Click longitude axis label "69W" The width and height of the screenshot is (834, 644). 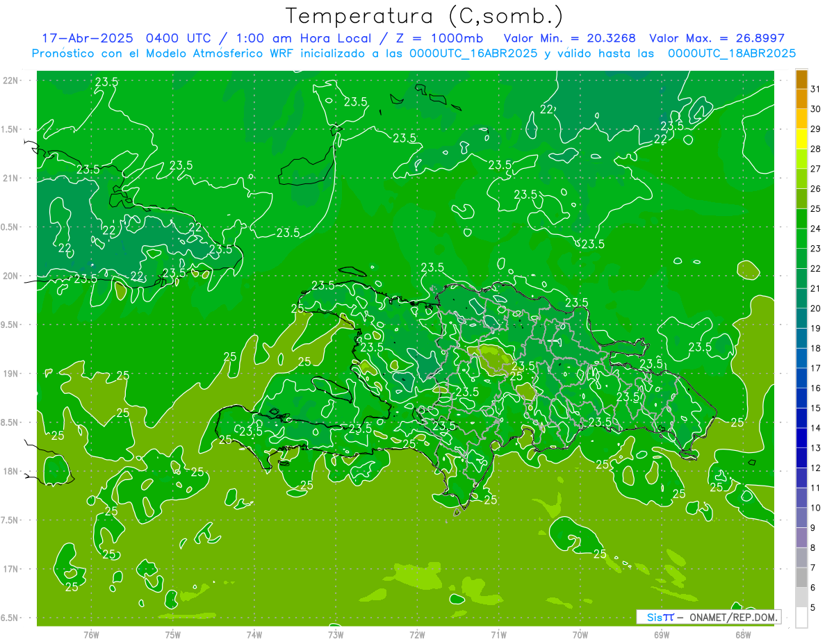pos(662,635)
